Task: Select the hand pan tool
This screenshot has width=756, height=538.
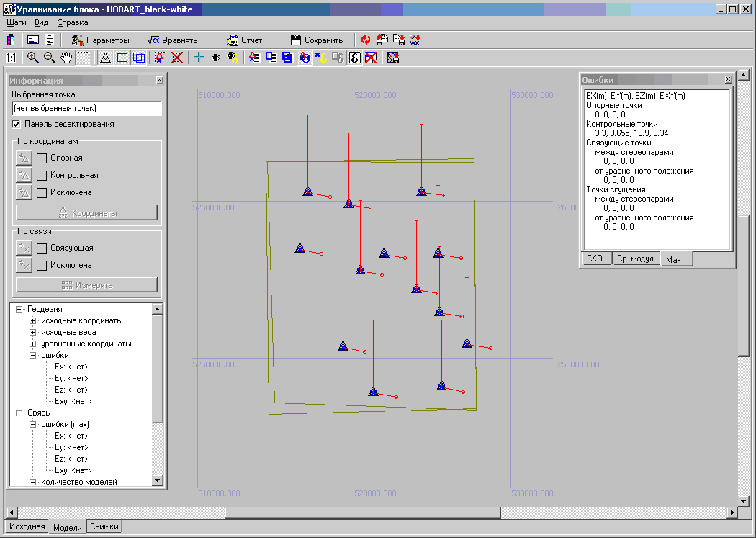Action: pyautogui.click(x=66, y=58)
